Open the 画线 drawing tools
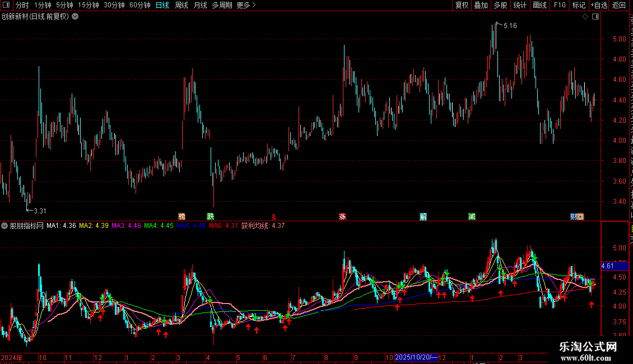This screenshot has height=364, width=633. (540, 5)
